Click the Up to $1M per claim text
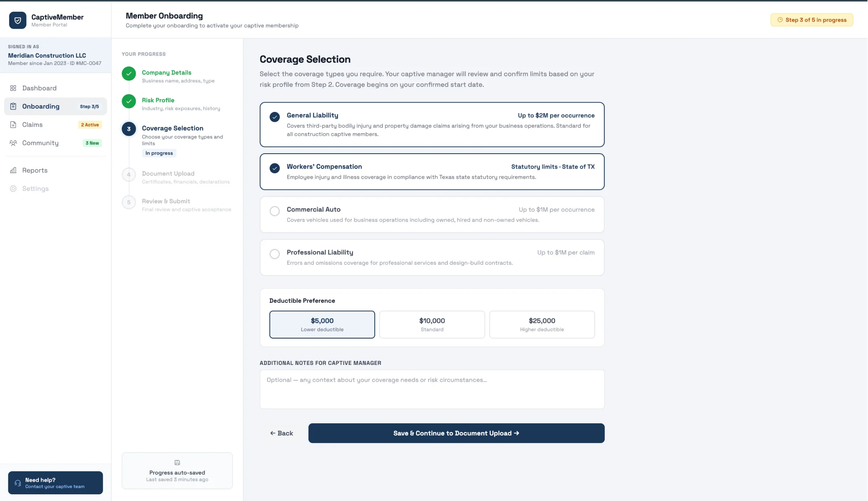Image resolution: width=868 pixels, height=501 pixels. [566, 253]
